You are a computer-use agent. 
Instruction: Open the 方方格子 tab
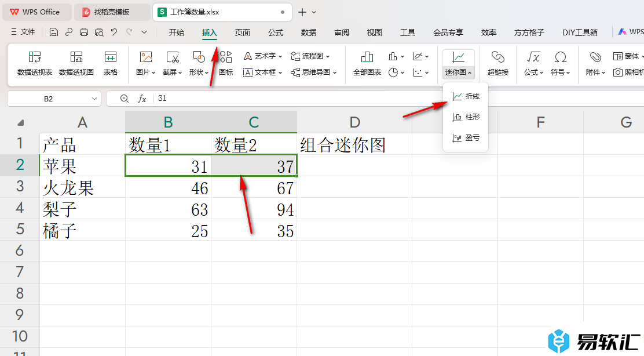click(529, 32)
